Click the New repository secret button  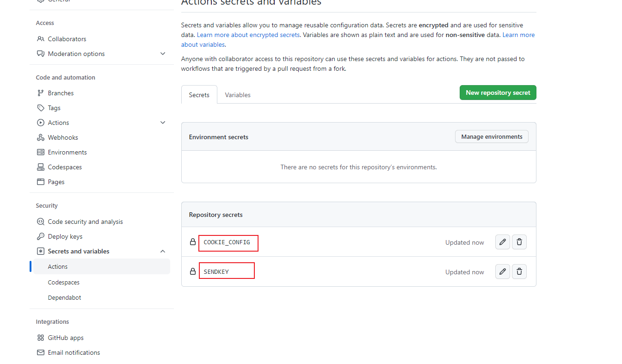point(498,93)
